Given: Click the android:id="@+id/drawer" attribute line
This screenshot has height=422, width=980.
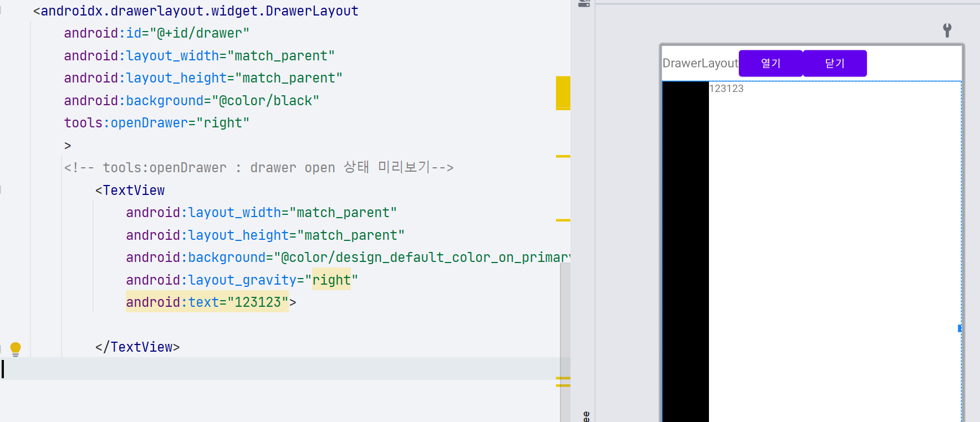Looking at the screenshot, I should pyautogui.click(x=156, y=33).
